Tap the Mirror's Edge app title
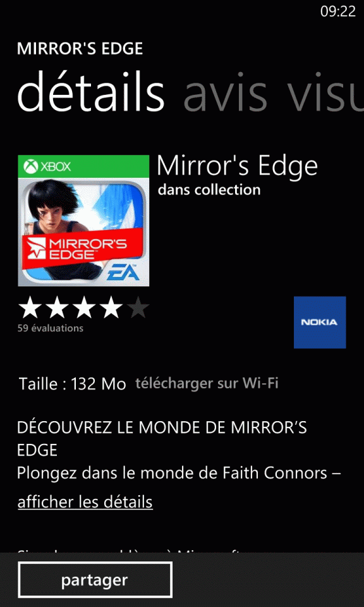Screen dimensions: 364x607 click(x=237, y=166)
